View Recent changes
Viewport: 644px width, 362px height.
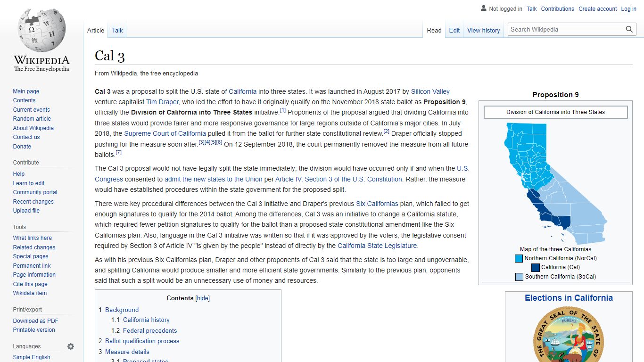point(33,202)
